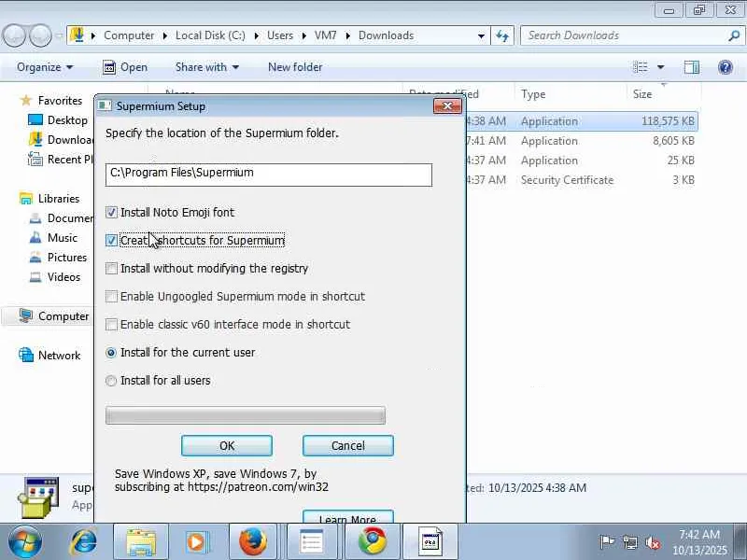This screenshot has height=560, width=747.
Task: Open the Chrome-style Supermium taskbar icon
Action: tap(373, 542)
